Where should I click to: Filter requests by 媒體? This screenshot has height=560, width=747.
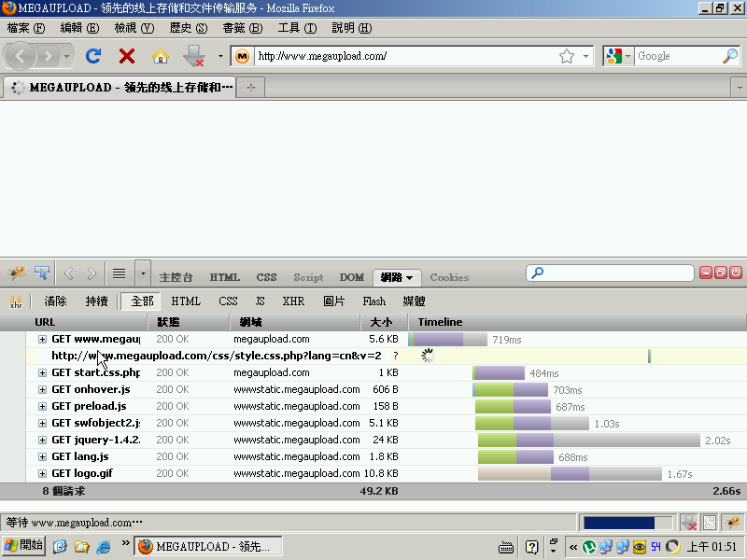(x=414, y=301)
